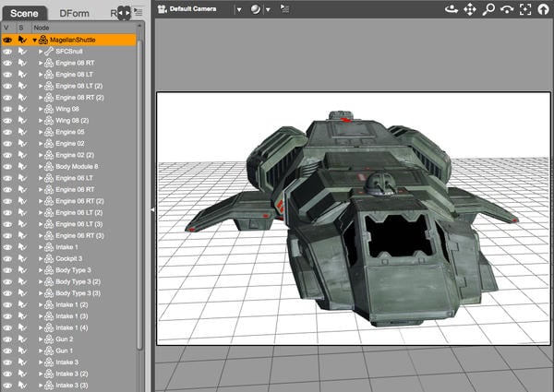Select the bank camera curved-arrow icon
The height and width of the screenshot is (392, 554).
(x=507, y=9)
